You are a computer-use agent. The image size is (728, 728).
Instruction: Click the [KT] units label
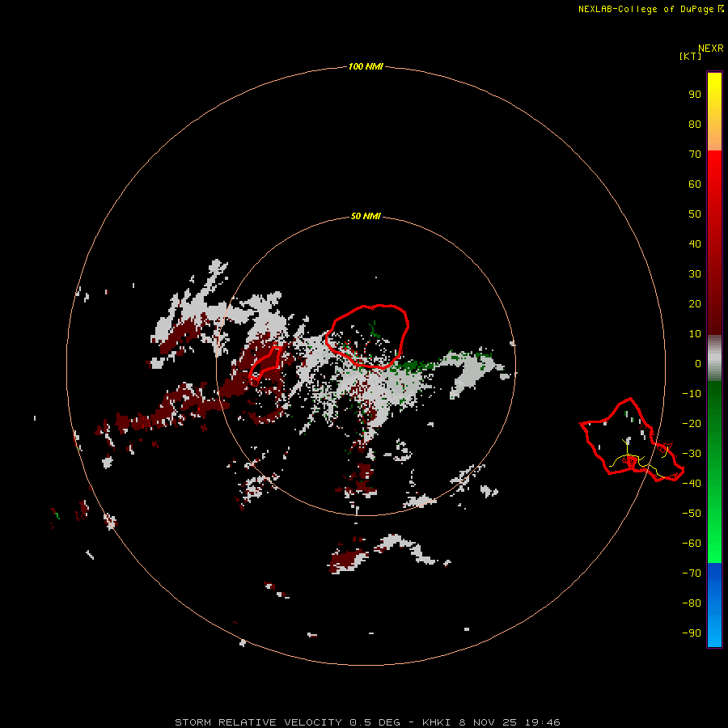point(691,56)
